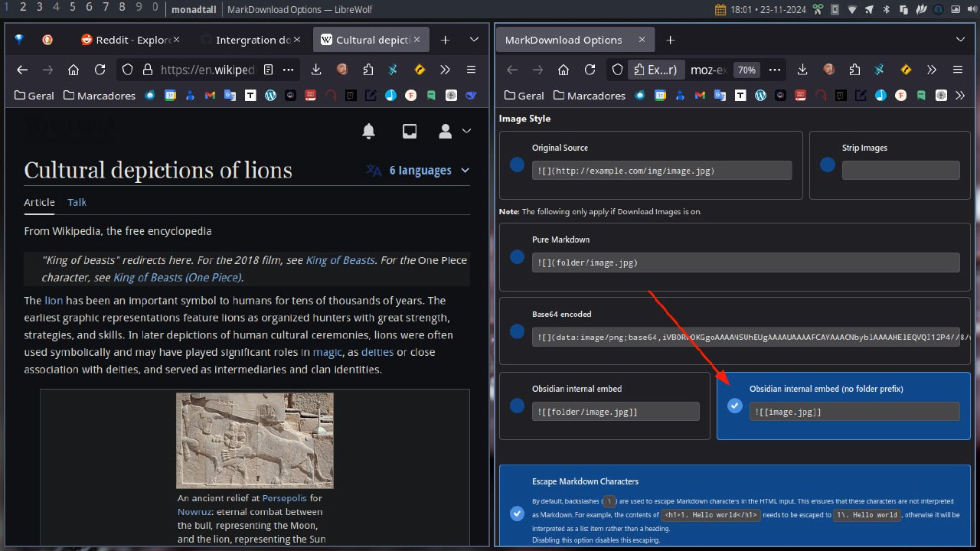Reload the MarkDownload Options page
The width and height of the screenshot is (980, 551).
590,70
